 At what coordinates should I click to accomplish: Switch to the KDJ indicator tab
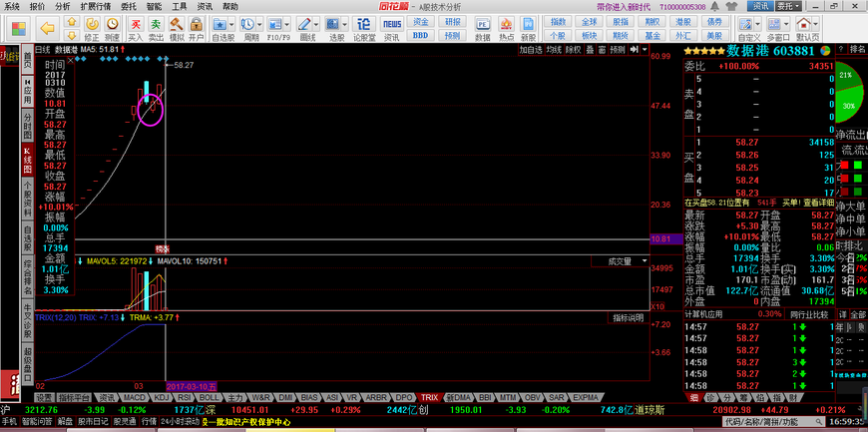click(x=161, y=398)
